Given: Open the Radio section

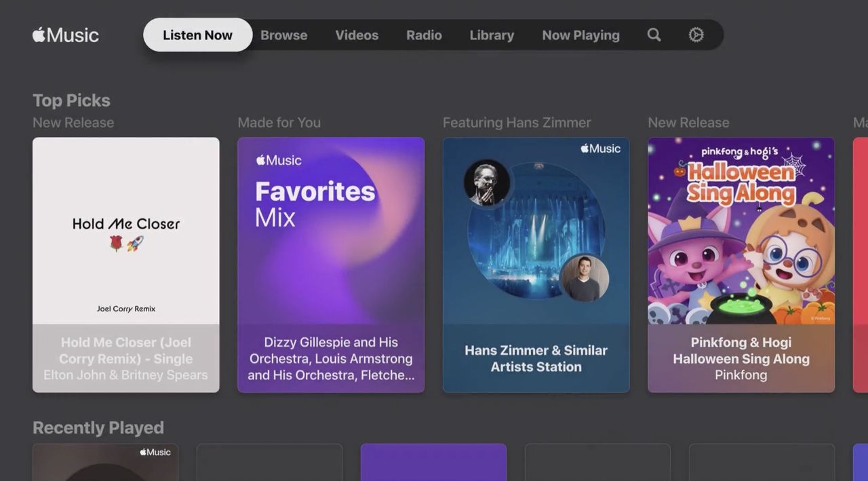Looking at the screenshot, I should tap(424, 35).
